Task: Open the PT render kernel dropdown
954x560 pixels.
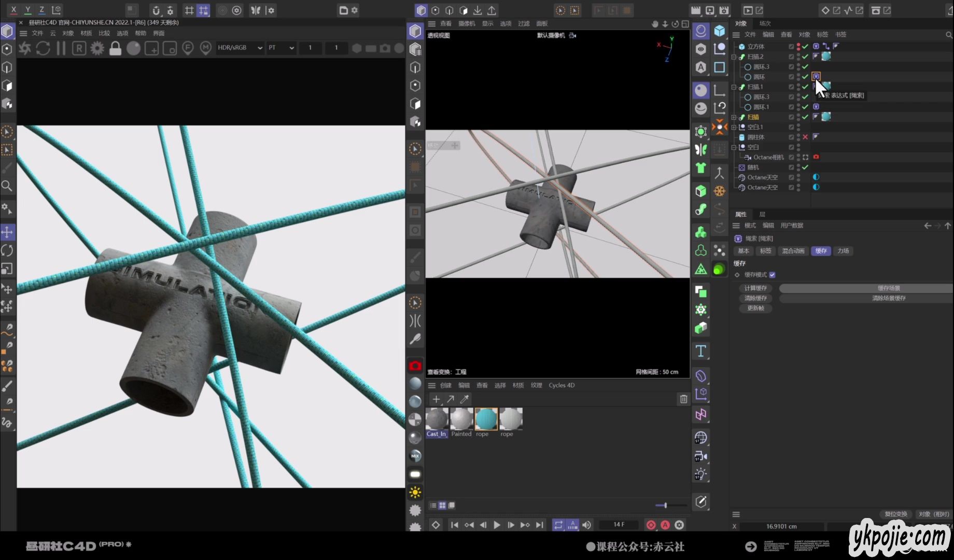Action: click(281, 48)
